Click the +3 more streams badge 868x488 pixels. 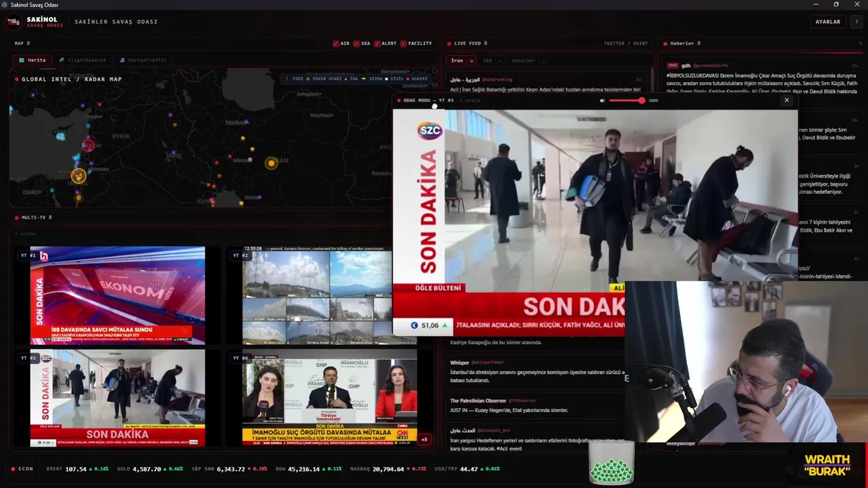point(424,439)
